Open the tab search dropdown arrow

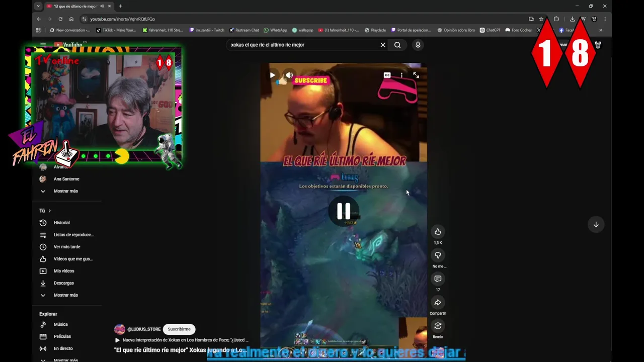pos(38,6)
